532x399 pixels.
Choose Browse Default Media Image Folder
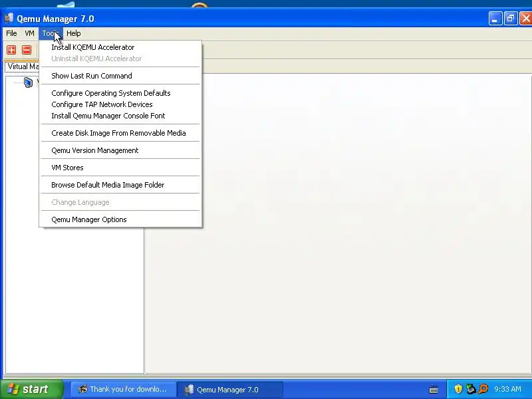120,185
